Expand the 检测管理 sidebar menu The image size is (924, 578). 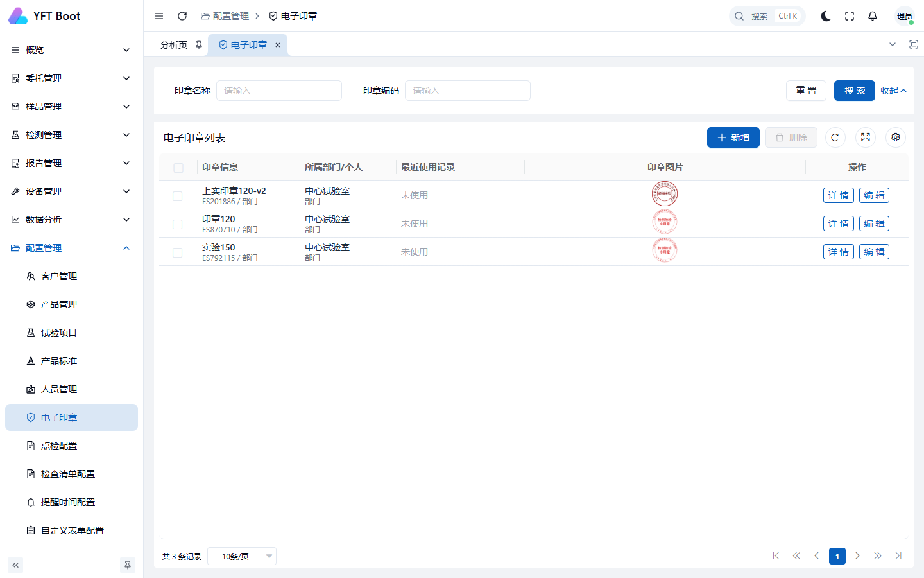click(x=71, y=135)
